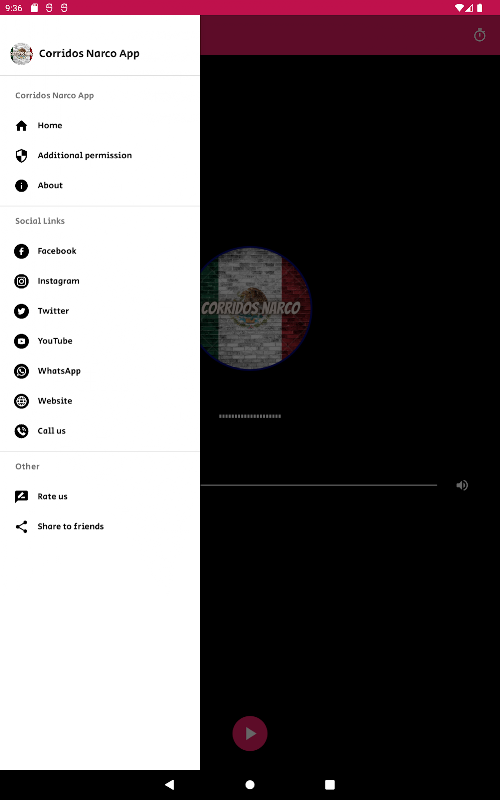This screenshot has height=800, width=500.
Task: Mute using the volume speaker icon
Action: pyautogui.click(x=462, y=485)
